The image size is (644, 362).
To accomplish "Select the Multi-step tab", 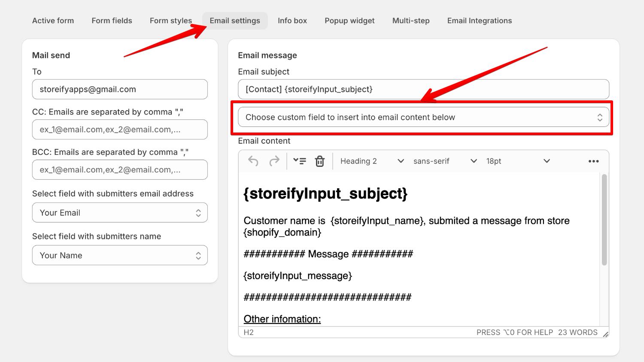I will pyautogui.click(x=411, y=21).
